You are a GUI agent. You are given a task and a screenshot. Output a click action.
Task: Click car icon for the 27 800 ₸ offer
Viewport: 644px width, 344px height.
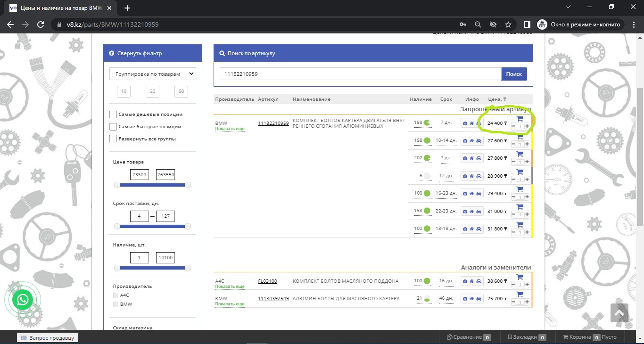479,158
